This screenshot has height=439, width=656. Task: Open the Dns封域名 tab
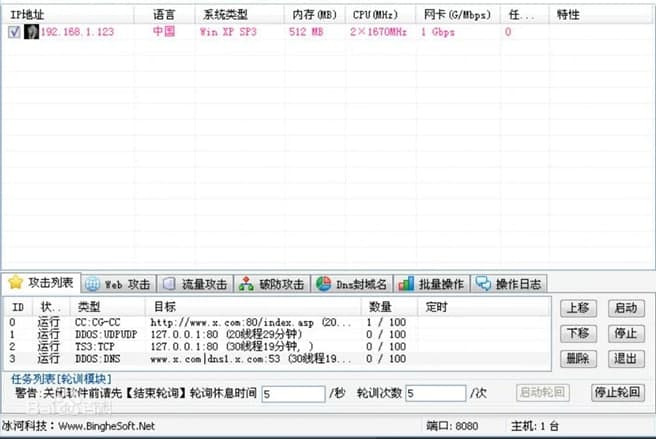pos(352,284)
